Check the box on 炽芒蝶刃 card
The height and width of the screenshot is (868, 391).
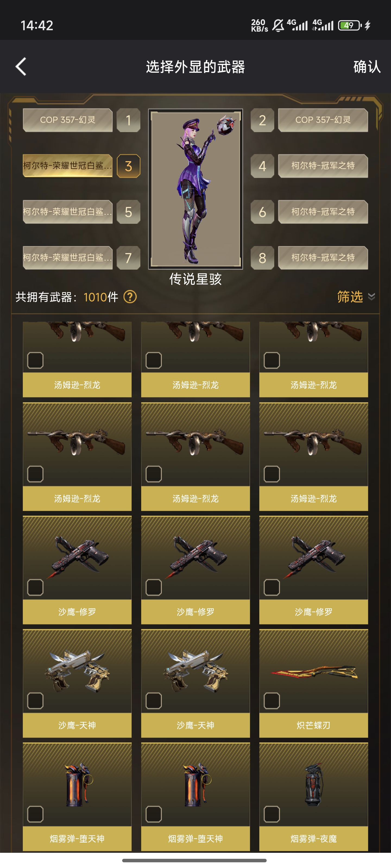click(x=272, y=701)
